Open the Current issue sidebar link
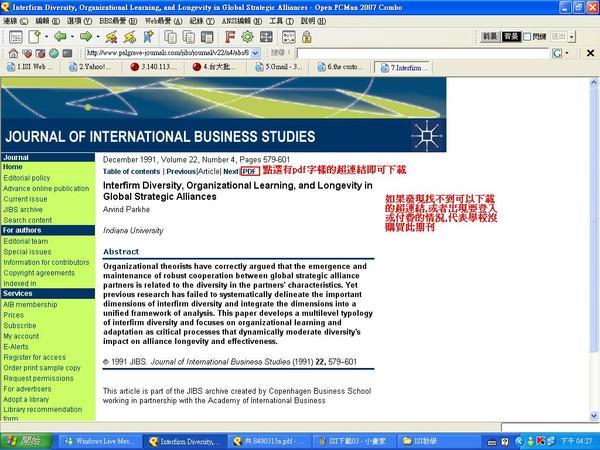 25,199
